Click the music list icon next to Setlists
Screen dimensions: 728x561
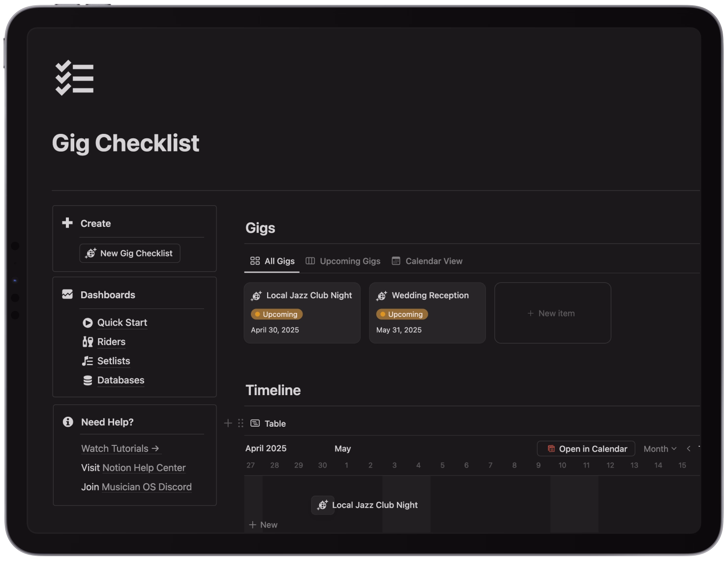coord(88,361)
